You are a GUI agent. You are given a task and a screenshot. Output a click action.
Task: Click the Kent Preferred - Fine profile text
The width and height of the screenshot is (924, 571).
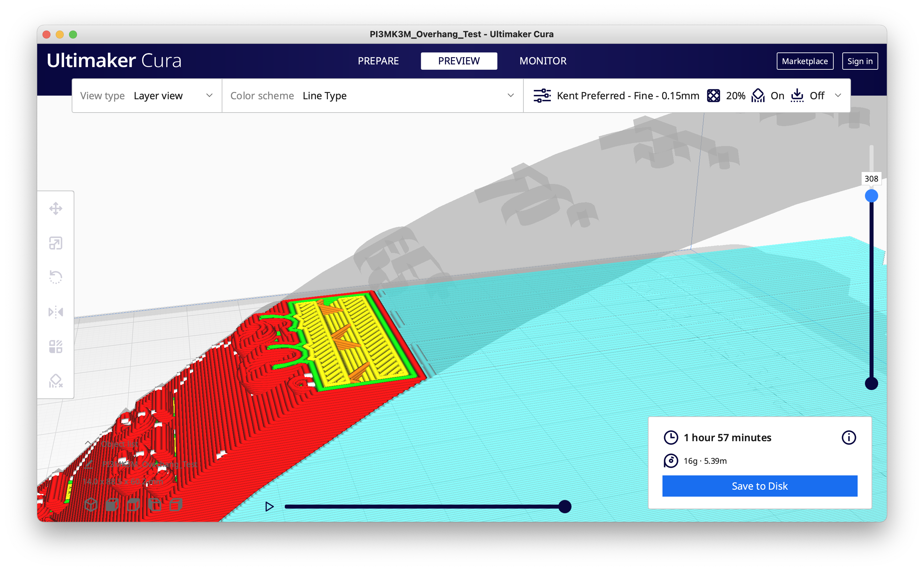click(x=628, y=96)
